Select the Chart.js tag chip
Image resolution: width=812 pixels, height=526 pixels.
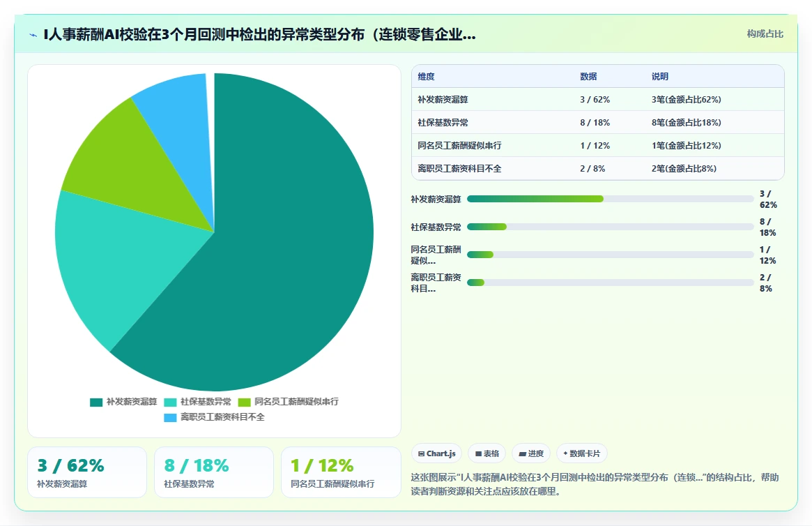pos(436,453)
